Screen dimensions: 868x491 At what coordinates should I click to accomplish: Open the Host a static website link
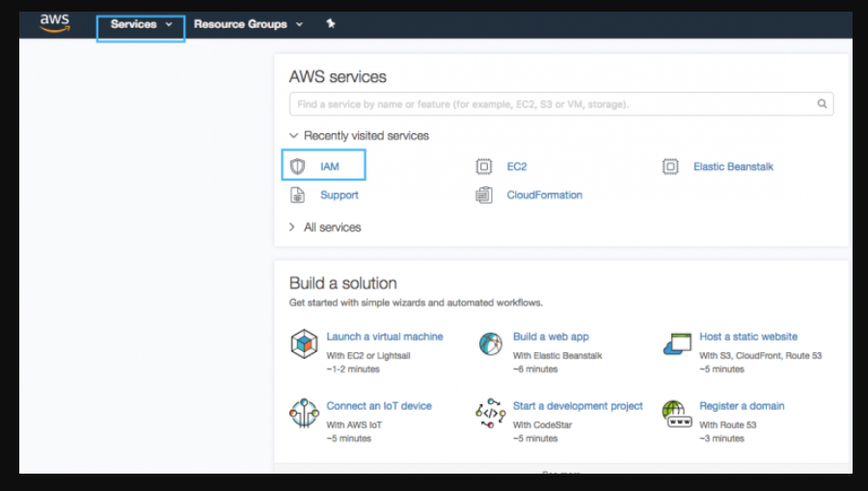pyautogui.click(x=748, y=337)
